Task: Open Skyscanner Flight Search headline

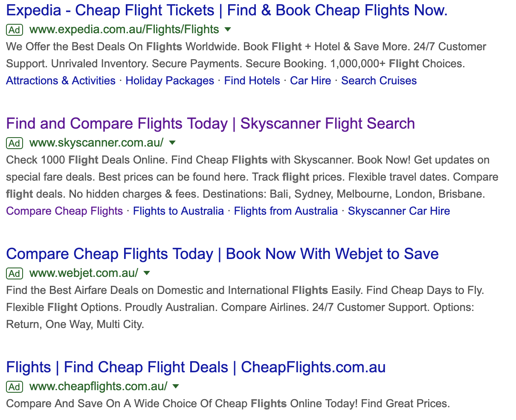Action: 210,124
